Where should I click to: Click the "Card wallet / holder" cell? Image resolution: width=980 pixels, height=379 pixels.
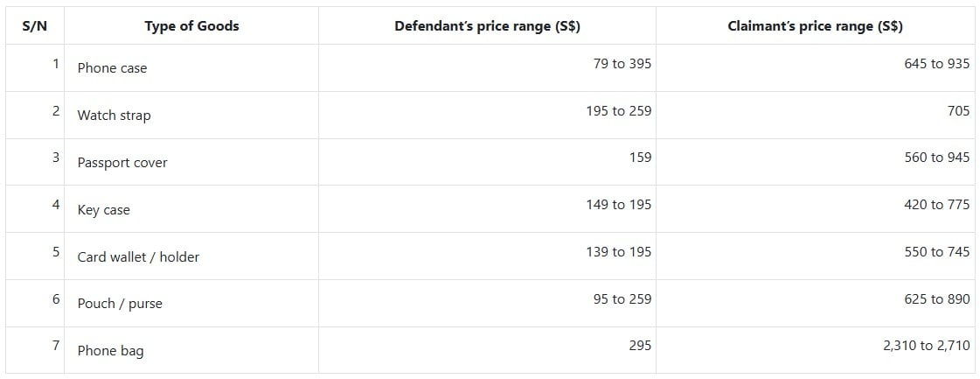138,257
